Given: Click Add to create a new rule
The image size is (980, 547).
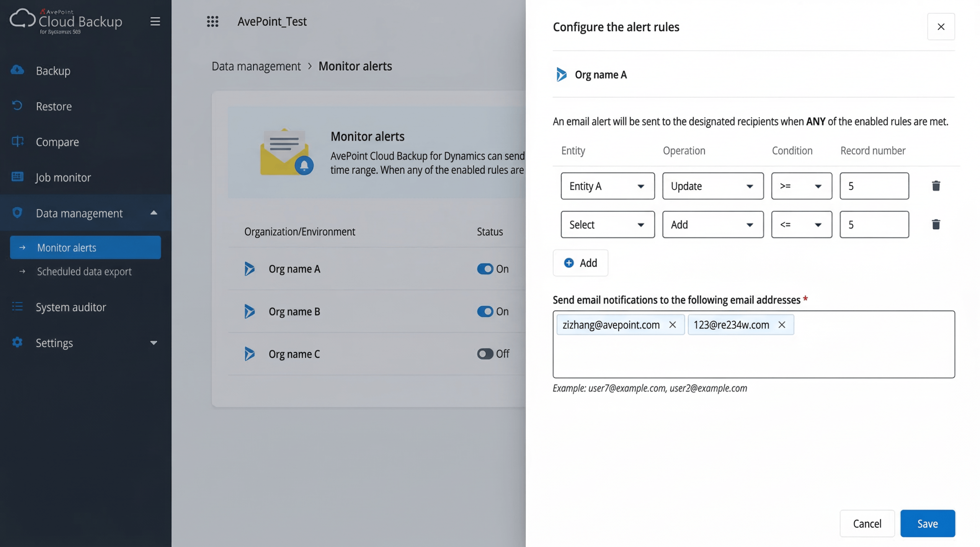Looking at the screenshot, I should (580, 263).
